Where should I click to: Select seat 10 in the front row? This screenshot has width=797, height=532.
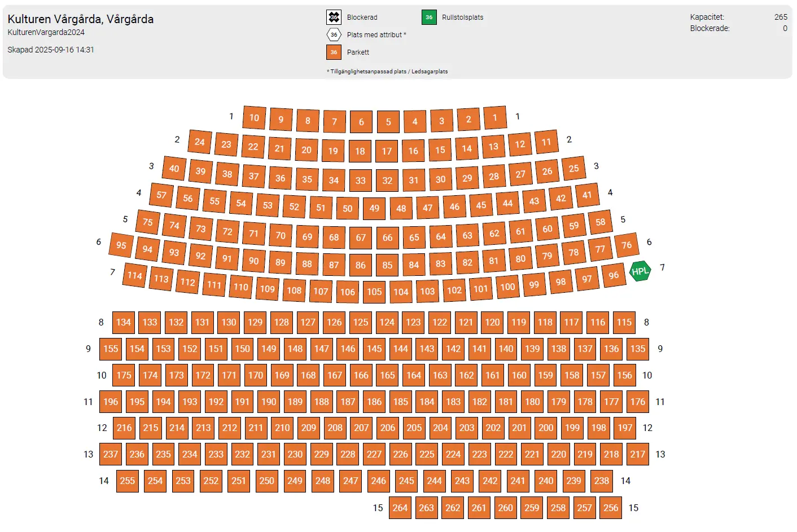(254, 118)
